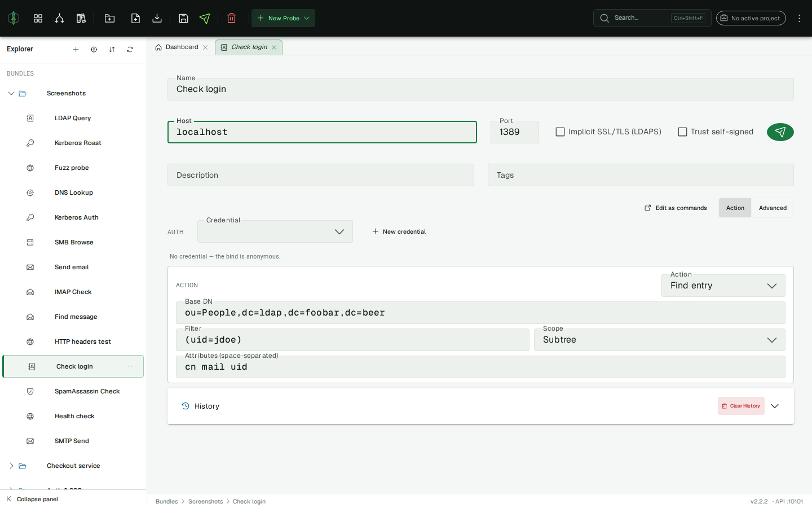Click the Host input field

(x=322, y=132)
